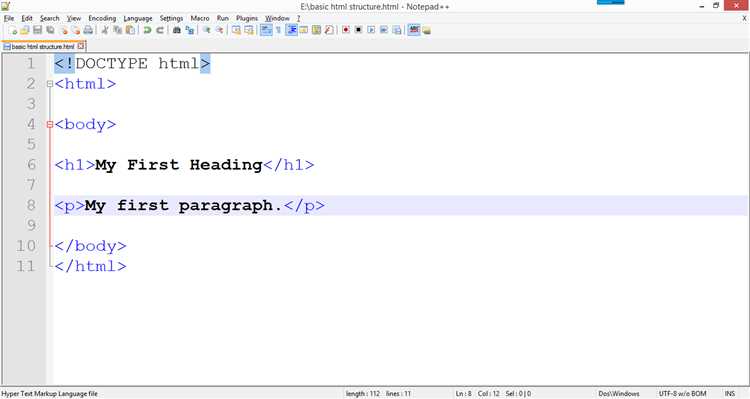
Task: Click the Paste toolbar icon
Action: click(x=131, y=30)
